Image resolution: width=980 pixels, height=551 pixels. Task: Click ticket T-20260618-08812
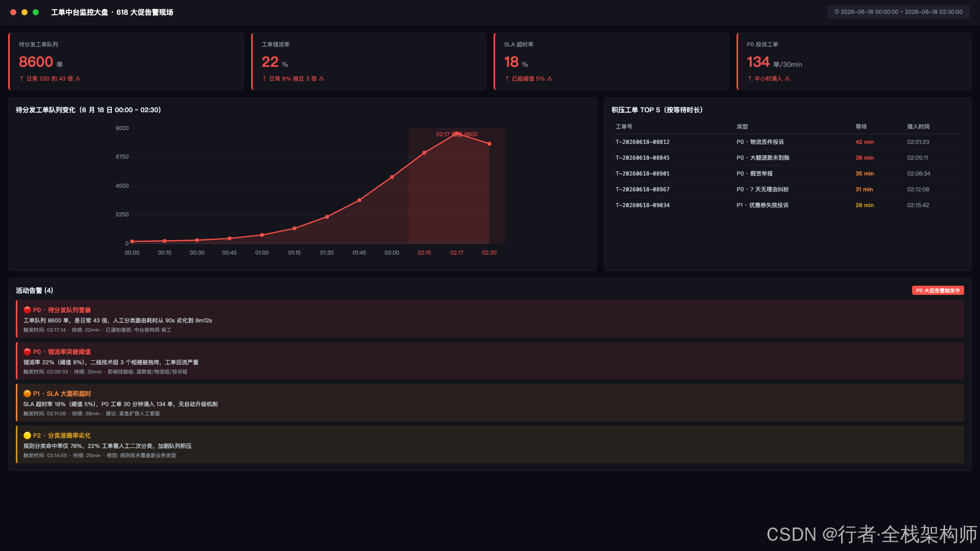[643, 142]
